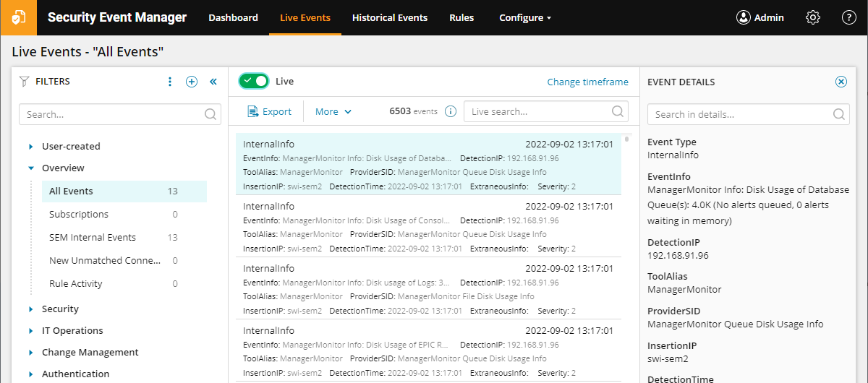Click the 6503 events count text
The height and width of the screenshot is (383, 868).
click(x=414, y=111)
